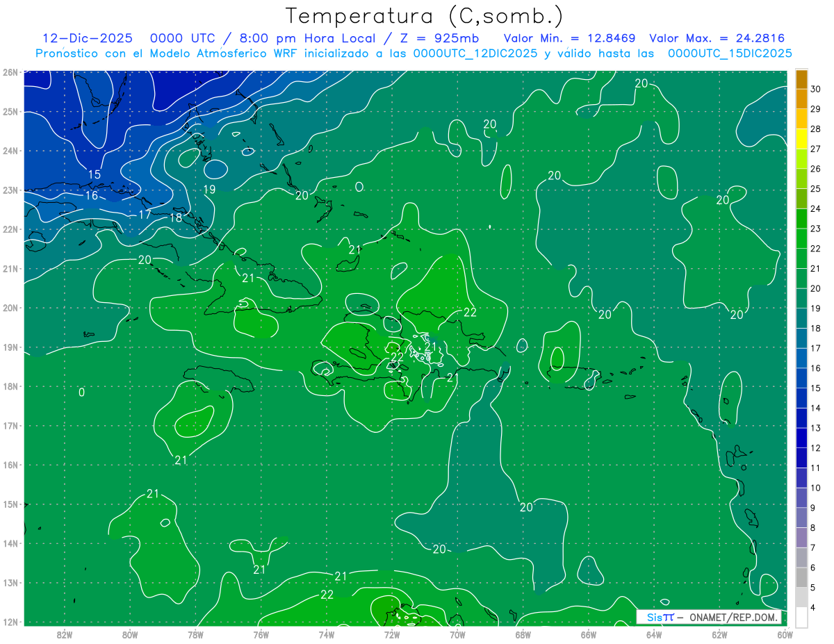Click the SisPi ONAMET/REP.DOM. credit box

coord(709,617)
